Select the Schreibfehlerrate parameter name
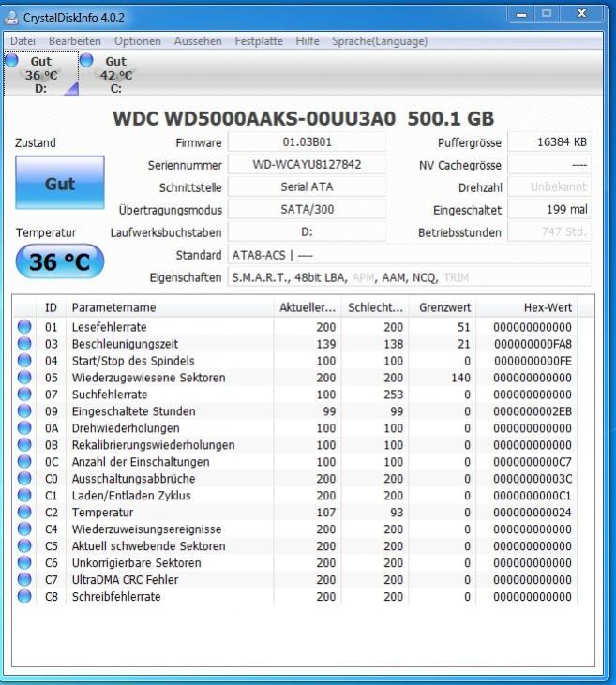 point(116,596)
